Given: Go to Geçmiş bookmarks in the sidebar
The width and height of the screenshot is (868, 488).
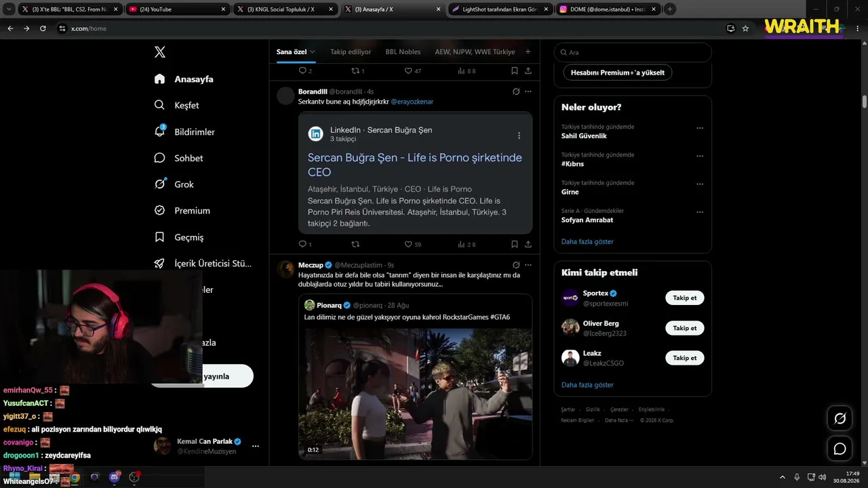Looking at the screenshot, I should (x=178, y=237).
